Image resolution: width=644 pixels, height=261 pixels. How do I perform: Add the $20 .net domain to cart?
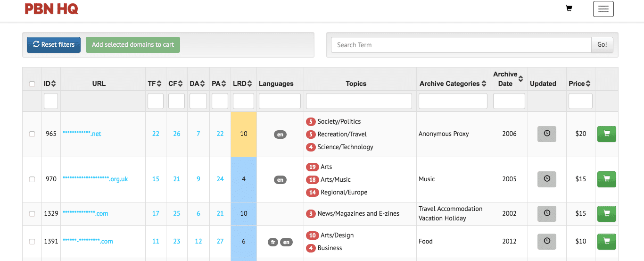point(607,134)
